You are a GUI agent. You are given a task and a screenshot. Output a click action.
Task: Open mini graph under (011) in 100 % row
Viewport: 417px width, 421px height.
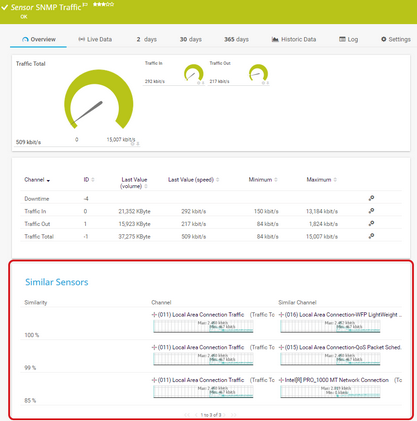(203, 326)
